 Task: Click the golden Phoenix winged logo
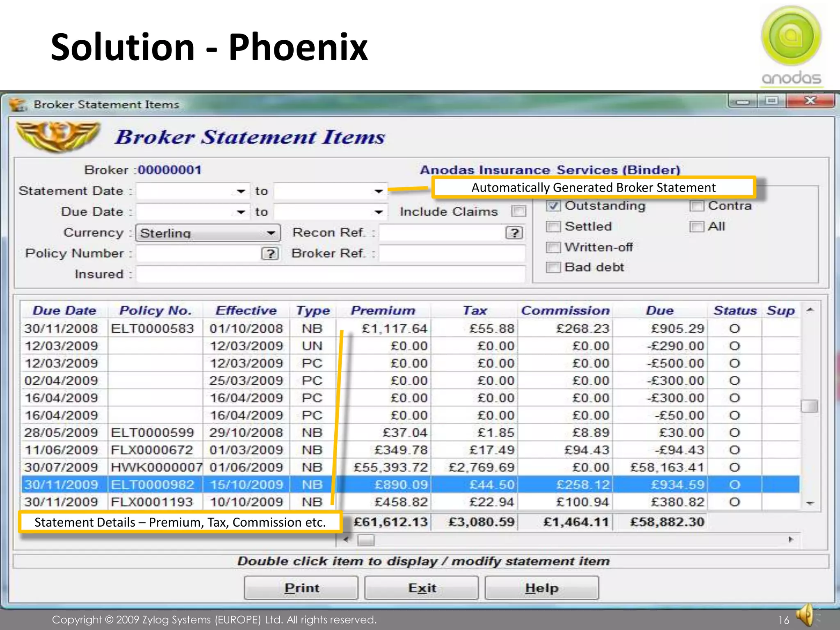[58, 136]
